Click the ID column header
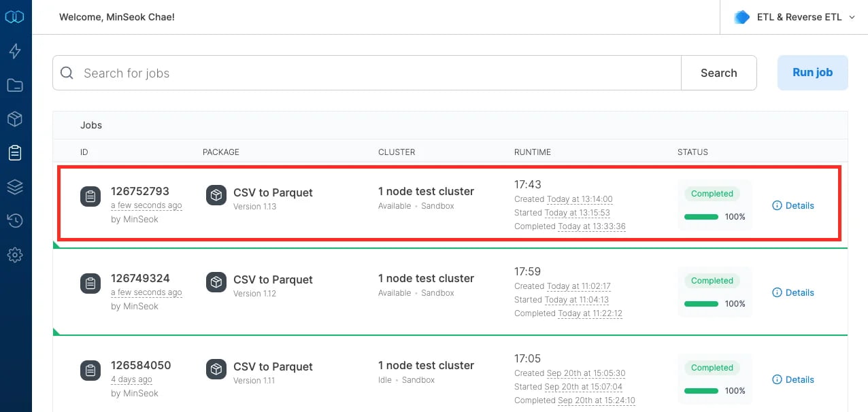This screenshot has width=868, height=412. (84, 152)
